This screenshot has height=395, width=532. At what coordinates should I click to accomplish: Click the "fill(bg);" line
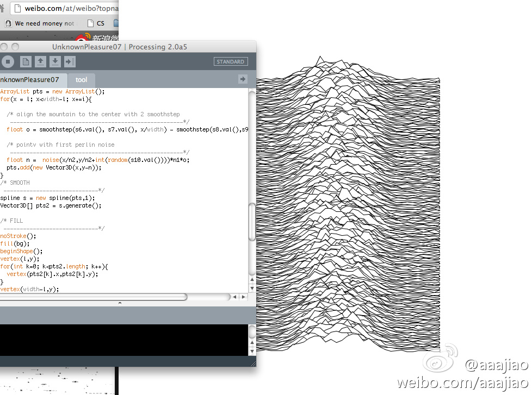(15, 243)
